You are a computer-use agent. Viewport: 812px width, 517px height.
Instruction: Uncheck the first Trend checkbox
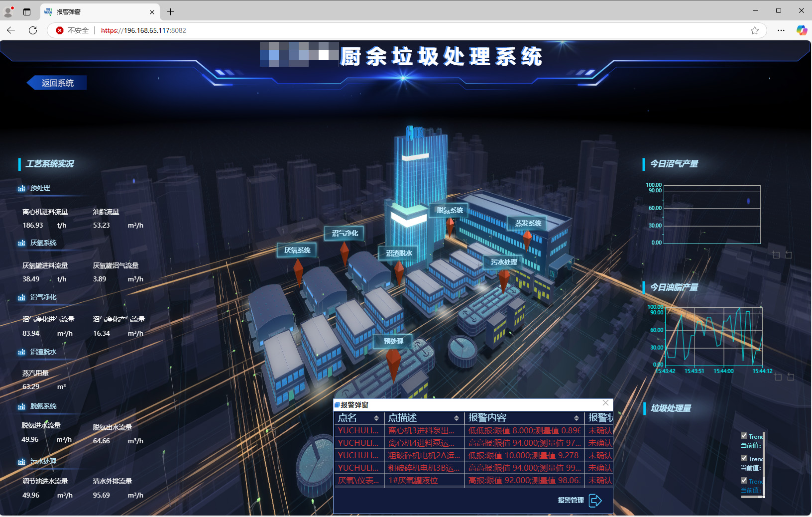pos(744,436)
